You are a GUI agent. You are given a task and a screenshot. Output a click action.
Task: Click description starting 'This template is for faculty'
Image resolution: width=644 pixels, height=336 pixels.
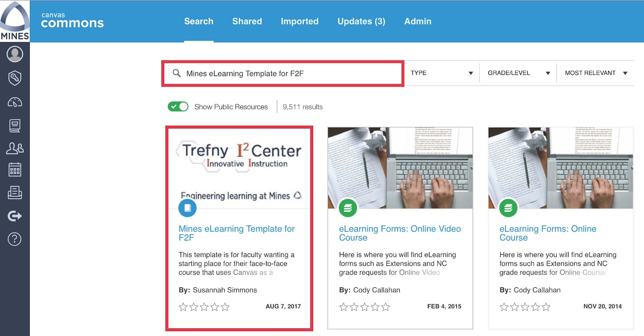(x=237, y=263)
